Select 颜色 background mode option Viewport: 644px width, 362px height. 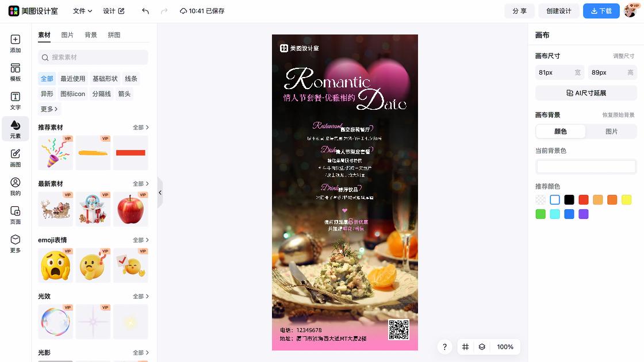[561, 132]
